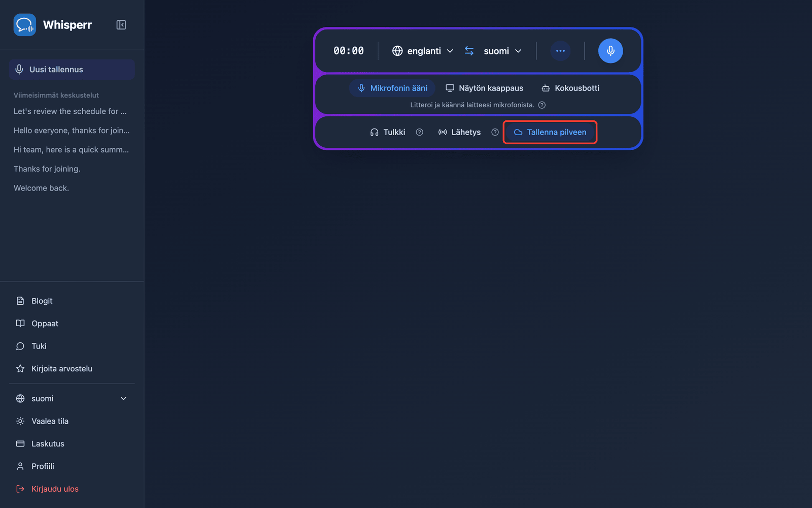The image size is (812, 508).
Task: Select the Mikrofonin ääni tab
Action: pos(392,88)
